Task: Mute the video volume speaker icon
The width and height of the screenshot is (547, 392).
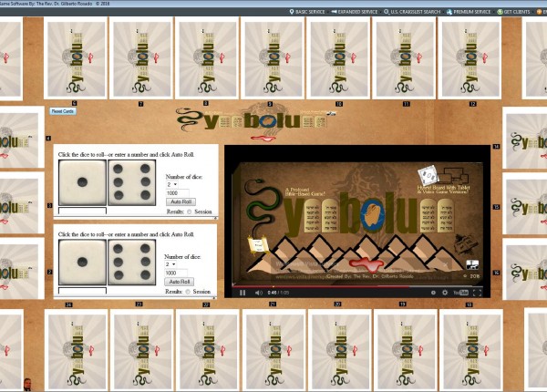Action: (x=257, y=293)
